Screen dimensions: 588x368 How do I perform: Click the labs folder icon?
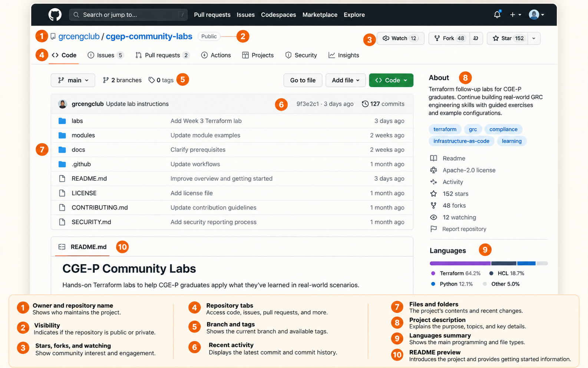point(62,121)
